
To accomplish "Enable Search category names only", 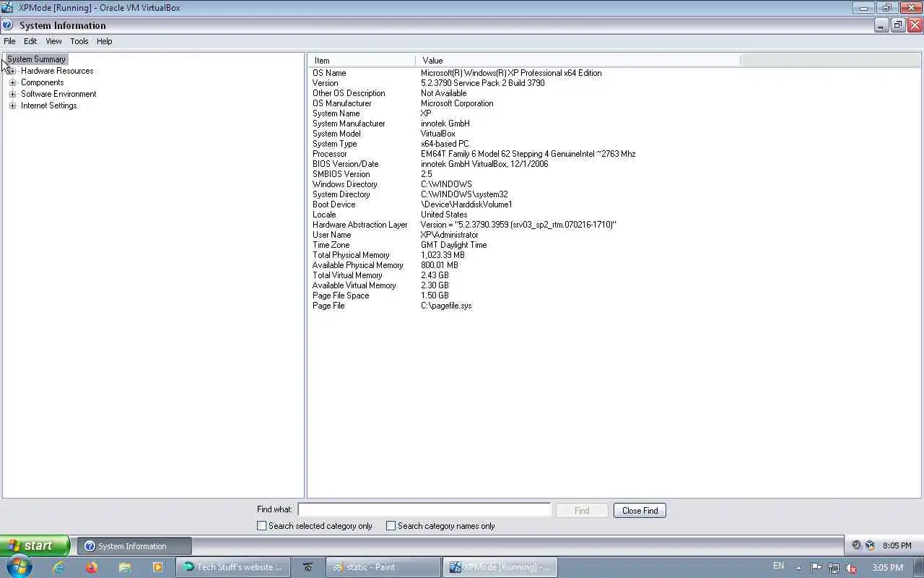I will click(x=391, y=526).
